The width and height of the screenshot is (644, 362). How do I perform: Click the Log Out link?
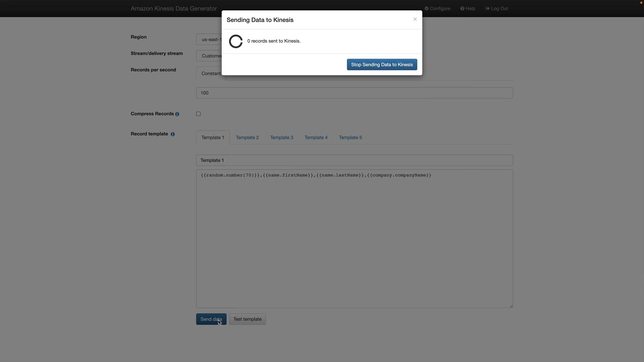[497, 8]
